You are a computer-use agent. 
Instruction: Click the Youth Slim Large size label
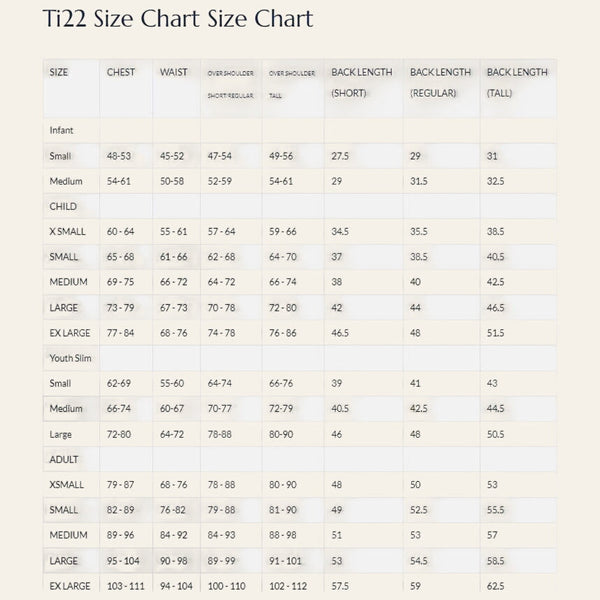point(60,434)
